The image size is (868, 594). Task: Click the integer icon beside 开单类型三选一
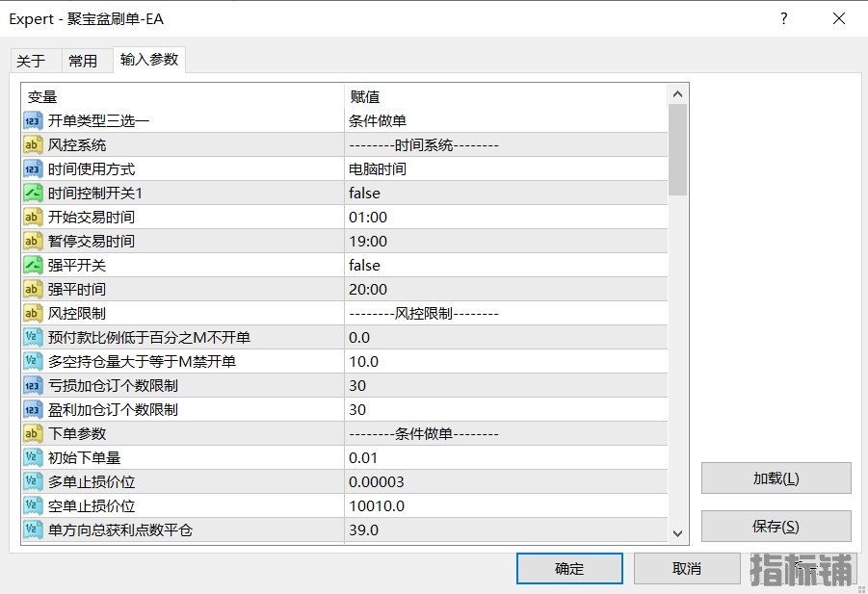tap(33, 120)
